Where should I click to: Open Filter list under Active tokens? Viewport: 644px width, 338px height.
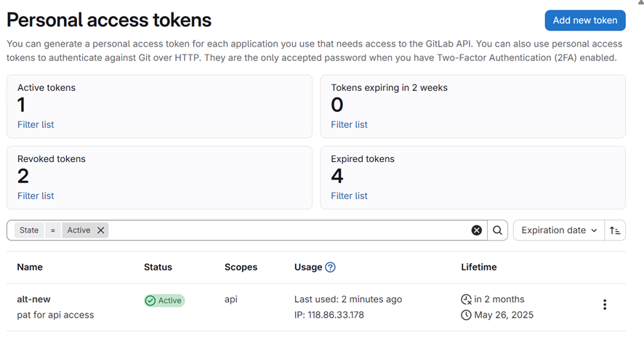[x=36, y=125]
